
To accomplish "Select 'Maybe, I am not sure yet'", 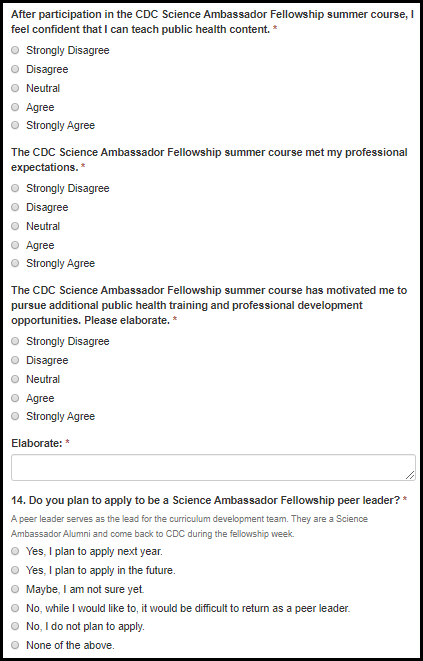I will coord(15,589).
